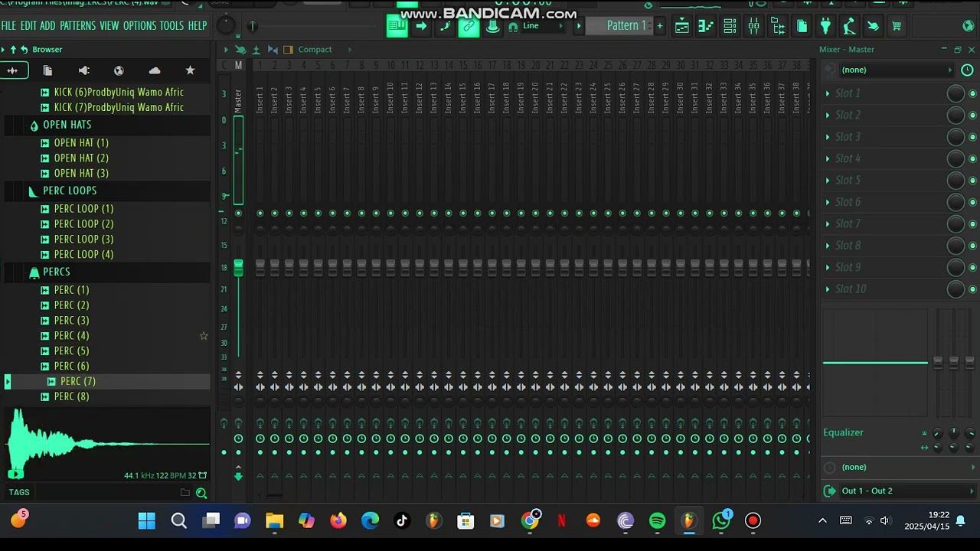Mute Insert 10 track switch

[390, 214]
